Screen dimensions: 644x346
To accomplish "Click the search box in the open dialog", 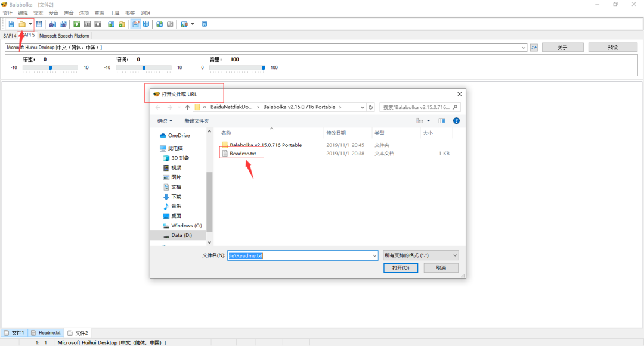I will (x=420, y=107).
